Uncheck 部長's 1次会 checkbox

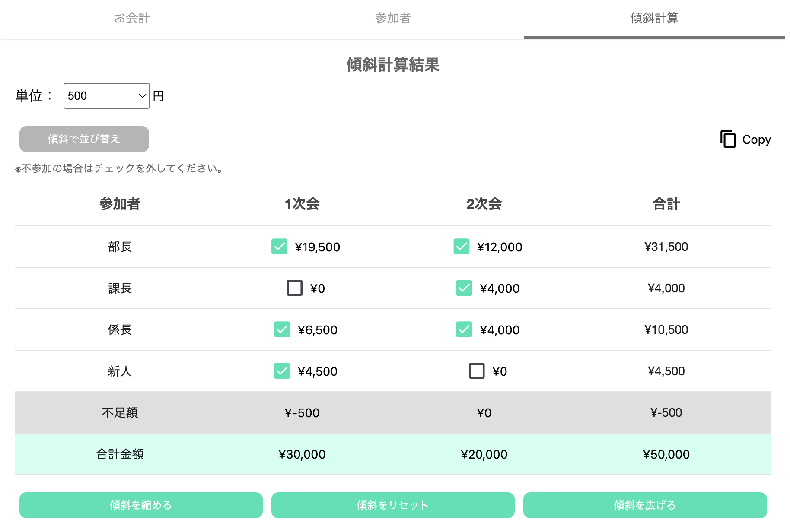[x=279, y=247]
